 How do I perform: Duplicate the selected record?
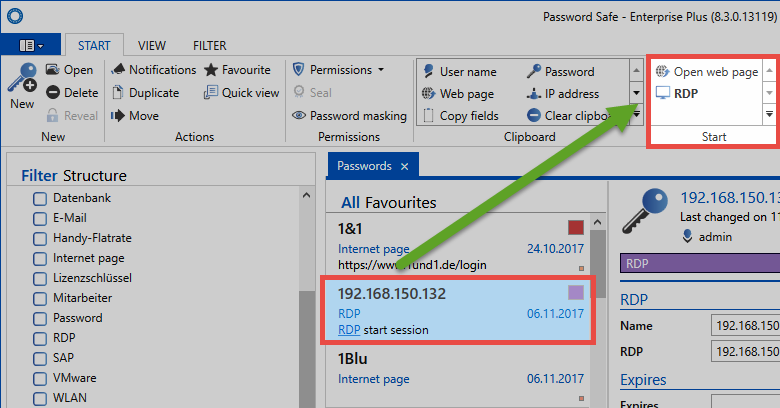145,93
